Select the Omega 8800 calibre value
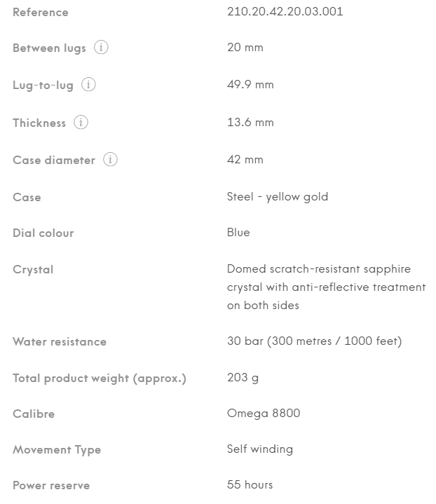 pyautogui.click(x=264, y=414)
